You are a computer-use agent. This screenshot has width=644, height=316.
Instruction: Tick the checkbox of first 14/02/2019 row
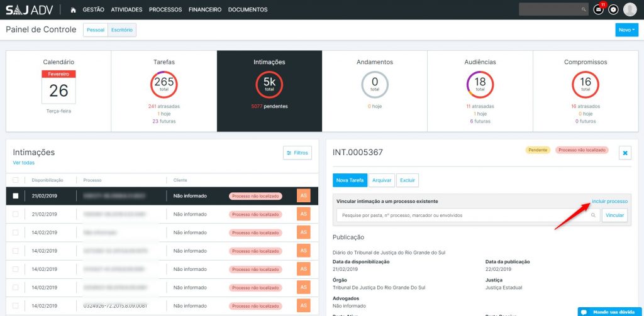tap(16, 232)
